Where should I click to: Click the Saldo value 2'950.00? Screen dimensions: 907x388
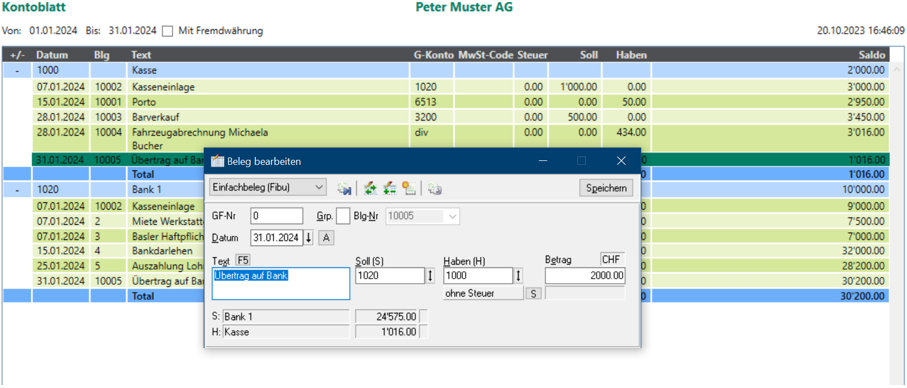867,102
